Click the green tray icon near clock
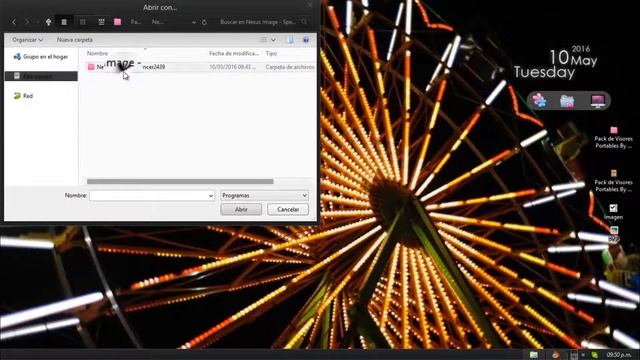The image size is (640, 360). coord(595,355)
